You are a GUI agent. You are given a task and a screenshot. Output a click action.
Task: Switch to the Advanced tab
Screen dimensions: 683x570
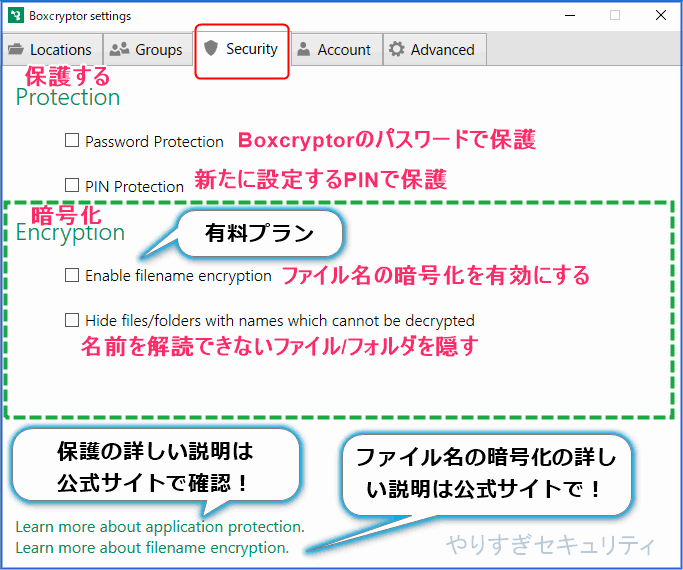[435, 49]
